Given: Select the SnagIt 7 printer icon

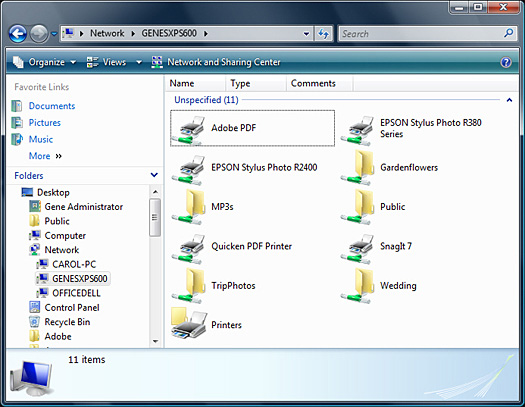Looking at the screenshot, I should (357, 248).
